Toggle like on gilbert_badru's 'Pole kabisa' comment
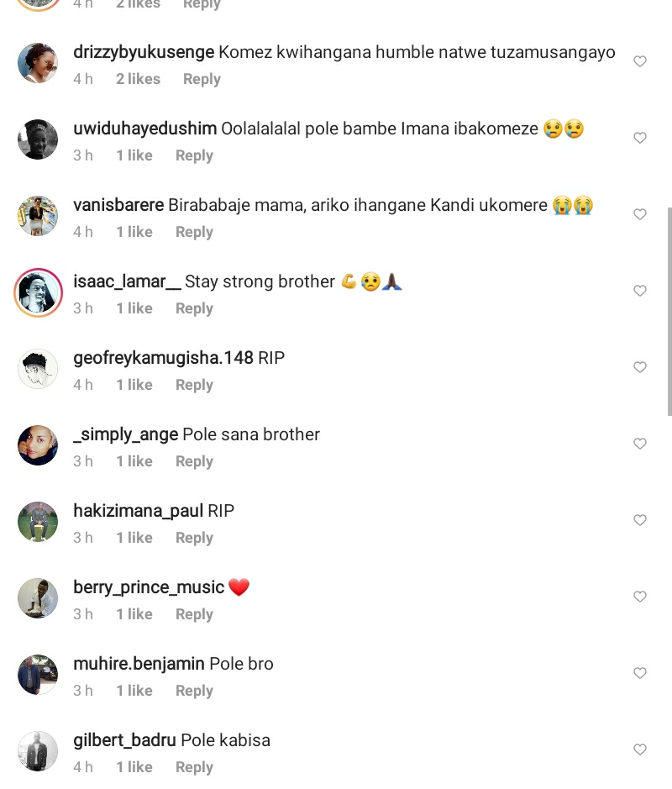Screen dimensions: 672x789 click(x=640, y=750)
